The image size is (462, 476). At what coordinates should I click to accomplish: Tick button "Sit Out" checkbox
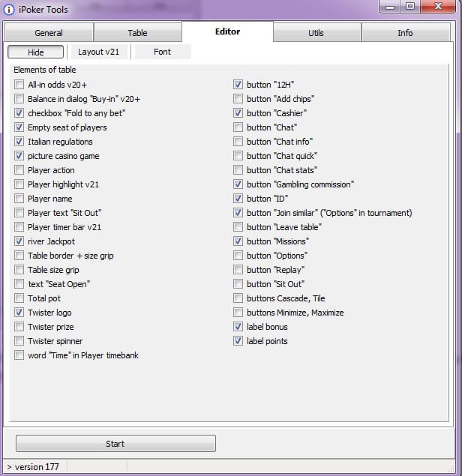click(238, 284)
